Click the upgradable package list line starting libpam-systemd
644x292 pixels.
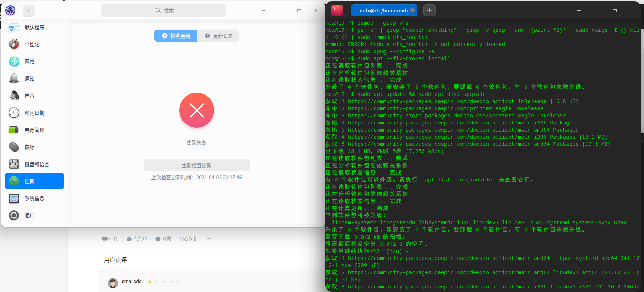click(479, 222)
